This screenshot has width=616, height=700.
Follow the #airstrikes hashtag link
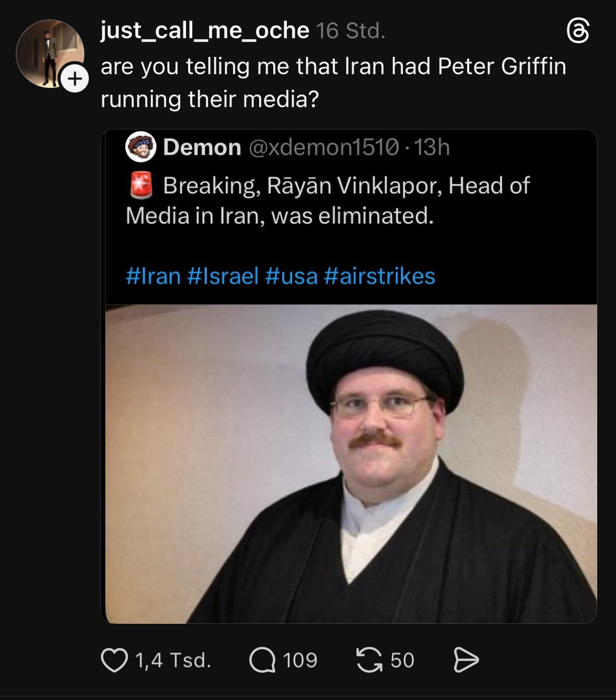[379, 276]
